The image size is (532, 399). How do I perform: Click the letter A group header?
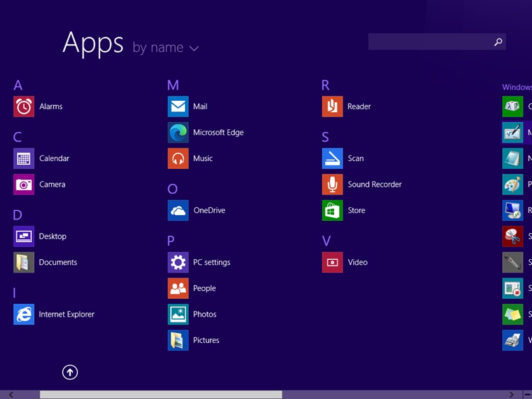(18, 85)
